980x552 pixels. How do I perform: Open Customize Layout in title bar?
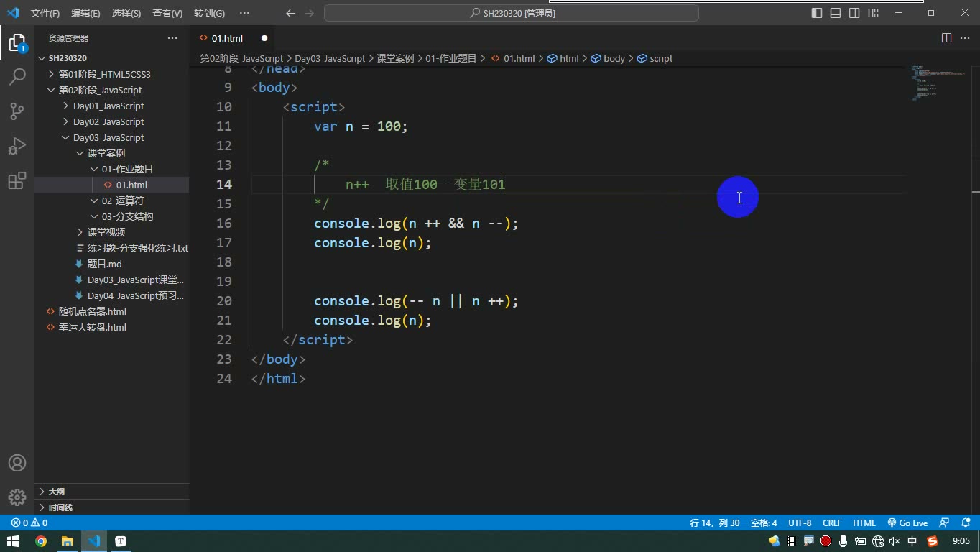point(874,13)
